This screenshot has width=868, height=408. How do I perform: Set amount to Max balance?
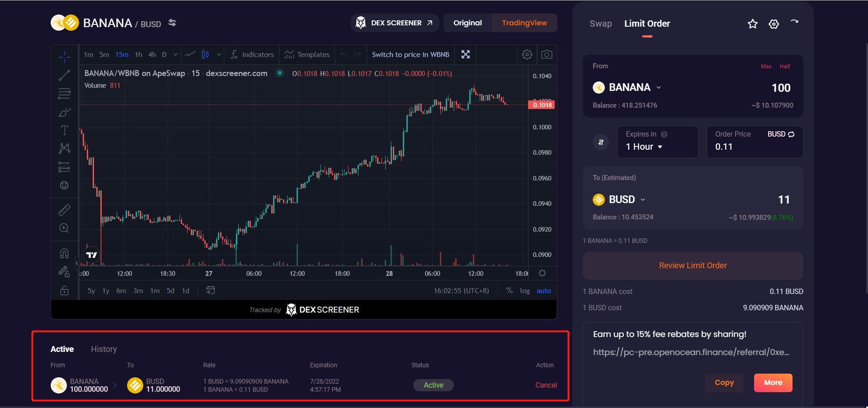coord(766,66)
